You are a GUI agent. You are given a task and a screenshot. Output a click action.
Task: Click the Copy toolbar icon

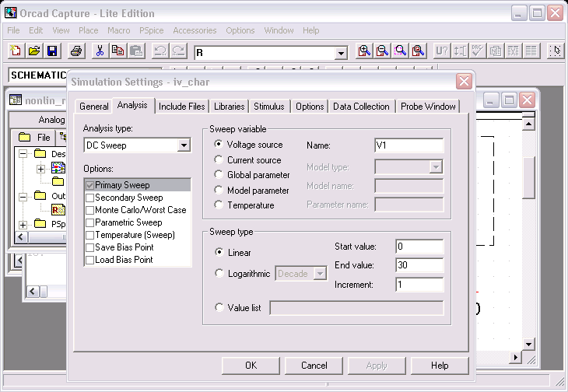pos(118,51)
